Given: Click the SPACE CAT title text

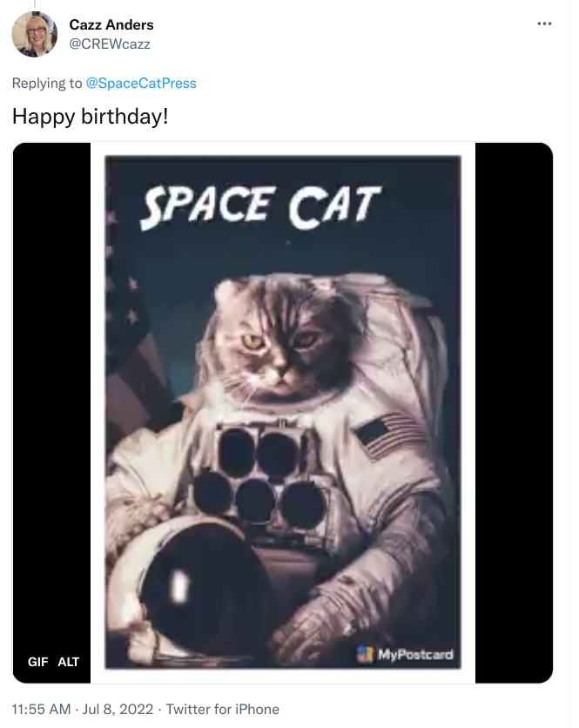Looking at the screenshot, I should (x=260, y=207).
